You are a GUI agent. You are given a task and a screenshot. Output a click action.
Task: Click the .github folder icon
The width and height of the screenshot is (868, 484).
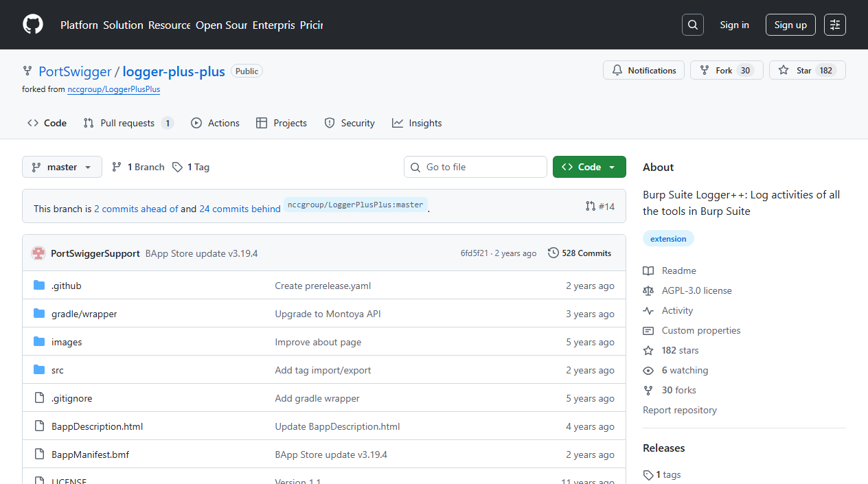tap(39, 286)
